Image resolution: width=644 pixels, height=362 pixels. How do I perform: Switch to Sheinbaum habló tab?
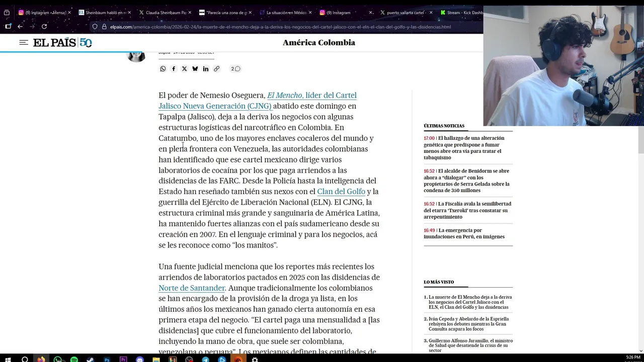coord(105,13)
